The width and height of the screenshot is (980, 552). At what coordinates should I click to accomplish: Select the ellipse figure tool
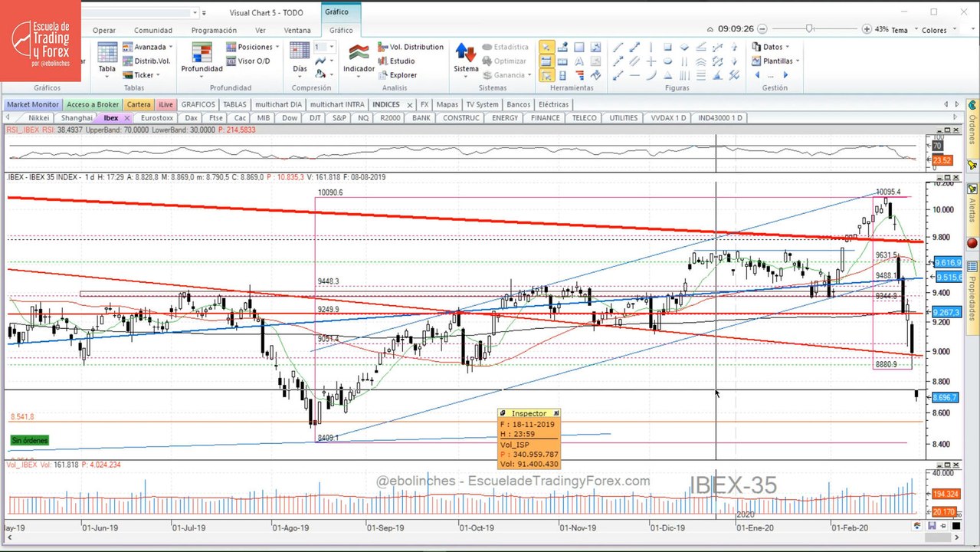point(667,61)
